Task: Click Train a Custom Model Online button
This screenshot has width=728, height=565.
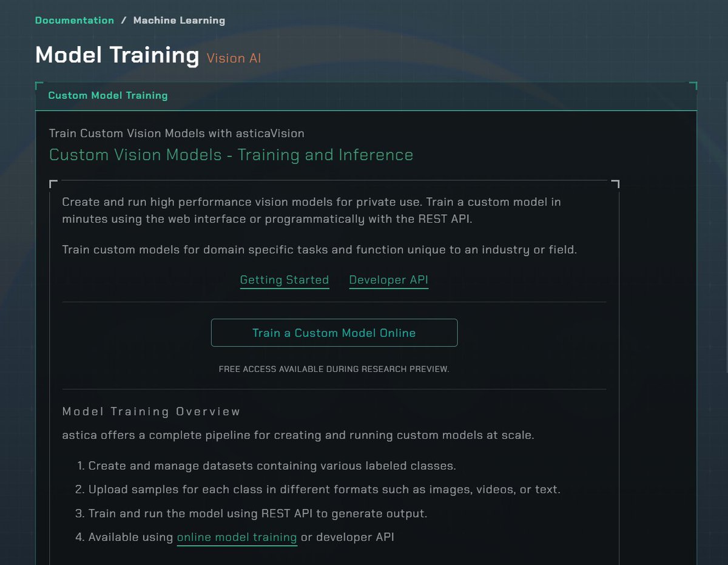Action: click(334, 333)
